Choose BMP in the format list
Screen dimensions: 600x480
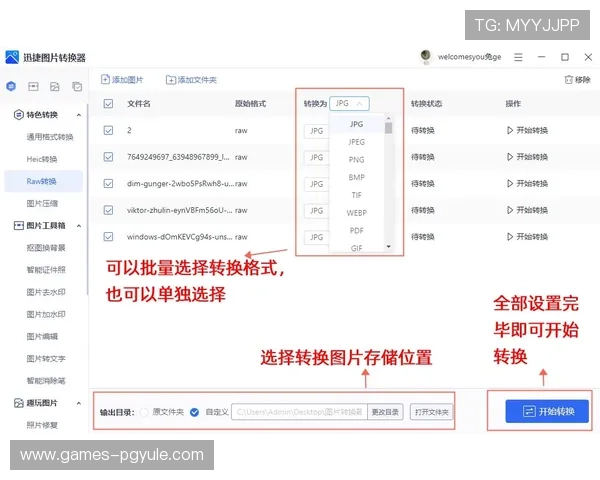[356, 177]
